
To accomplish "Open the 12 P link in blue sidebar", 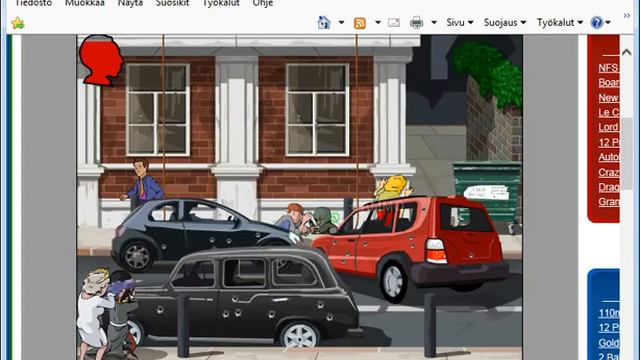I will [609, 327].
